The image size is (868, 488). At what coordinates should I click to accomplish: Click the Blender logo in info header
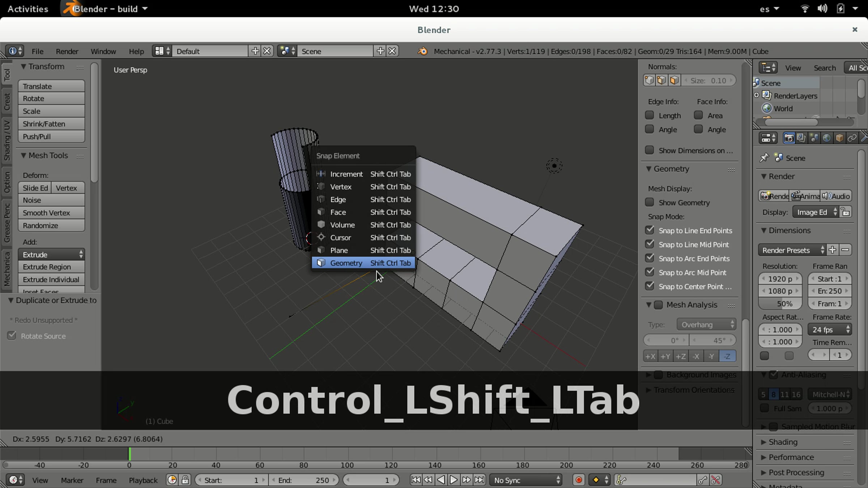(x=422, y=51)
